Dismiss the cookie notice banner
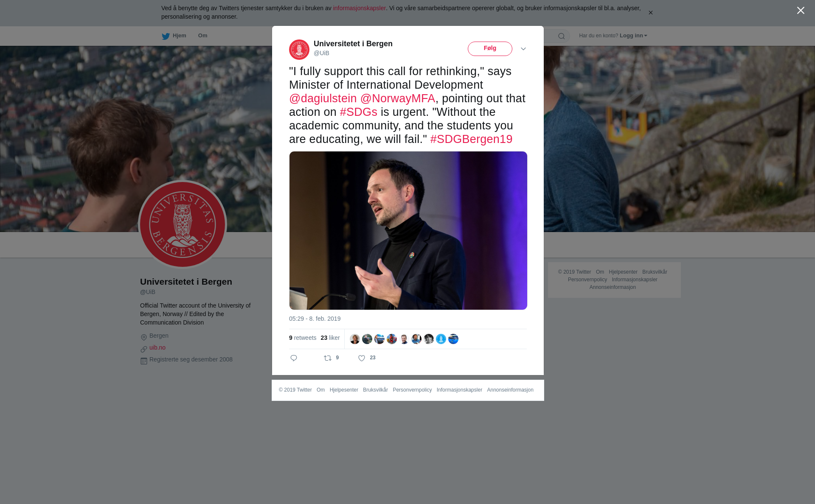 point(650,13)
